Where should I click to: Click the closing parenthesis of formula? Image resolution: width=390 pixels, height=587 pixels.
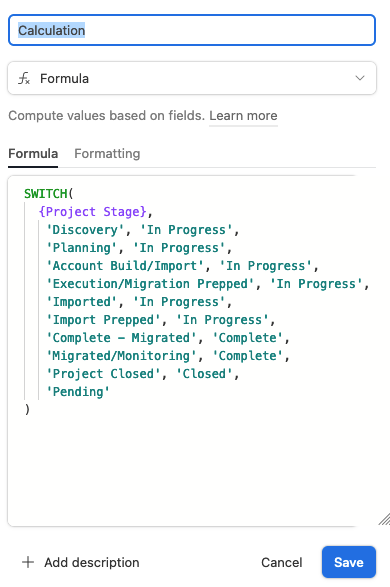pyautogui.click(x=27, y=410)
